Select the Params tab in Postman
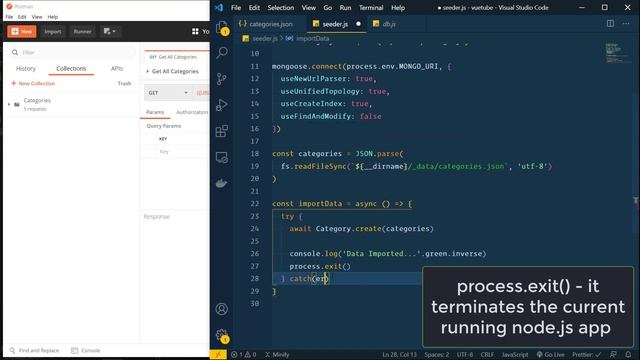 pos(155,112)
